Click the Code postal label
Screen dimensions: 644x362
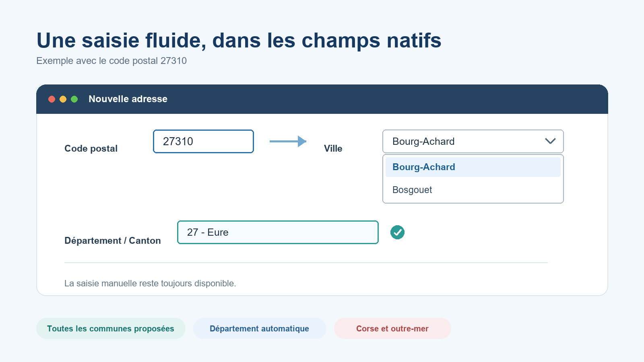click(x=91, y=148)
